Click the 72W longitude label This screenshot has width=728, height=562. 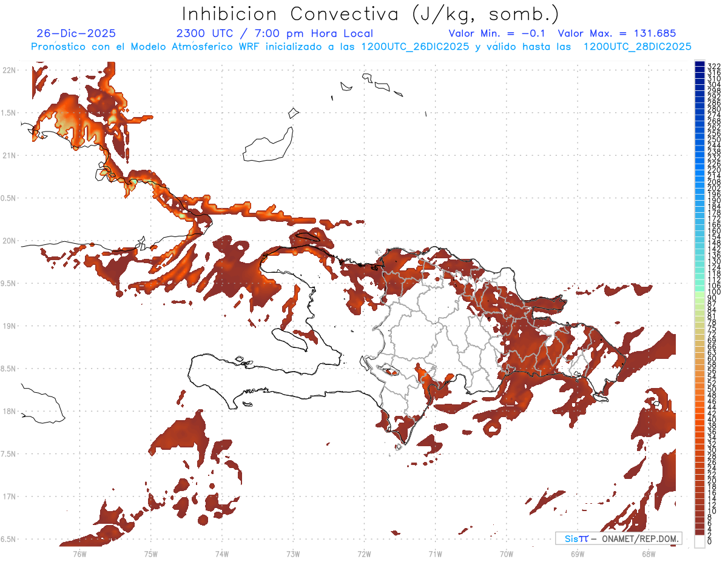click(x=364, y=554)
